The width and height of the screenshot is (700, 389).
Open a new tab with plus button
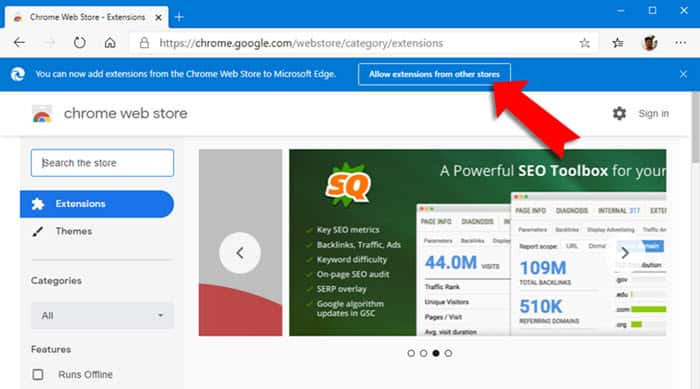(179, 17)
